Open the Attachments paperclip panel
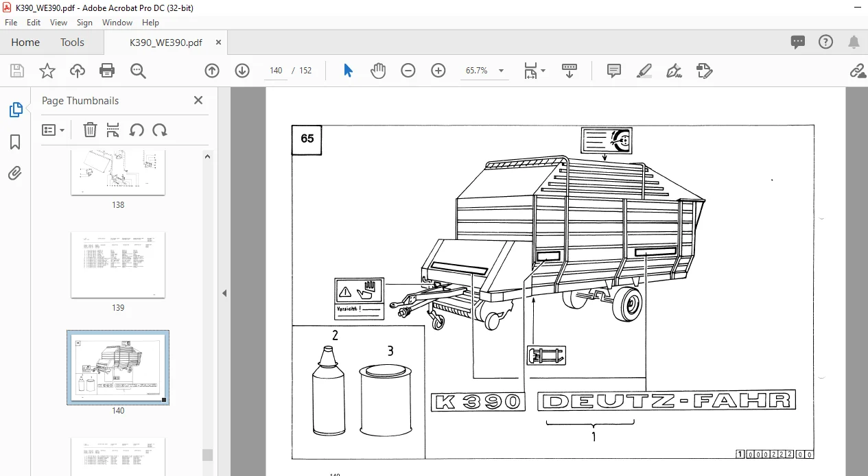 pos(15,173)
